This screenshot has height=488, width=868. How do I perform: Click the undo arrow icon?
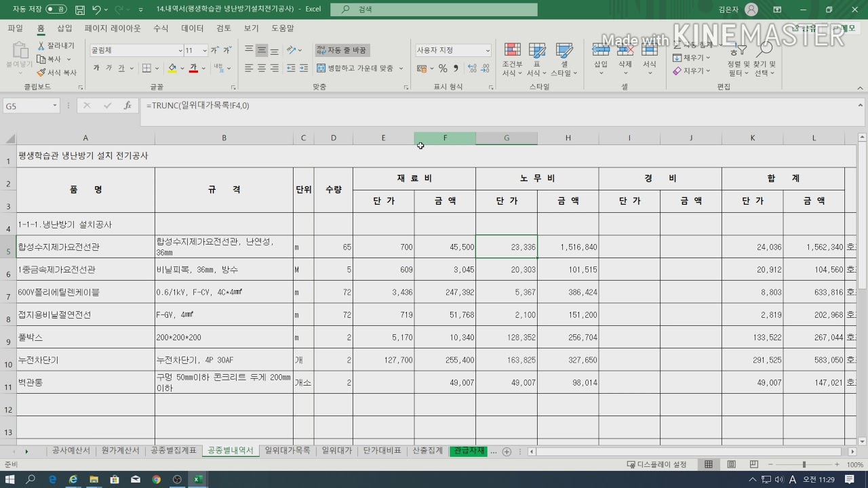(x=96, y=9)
